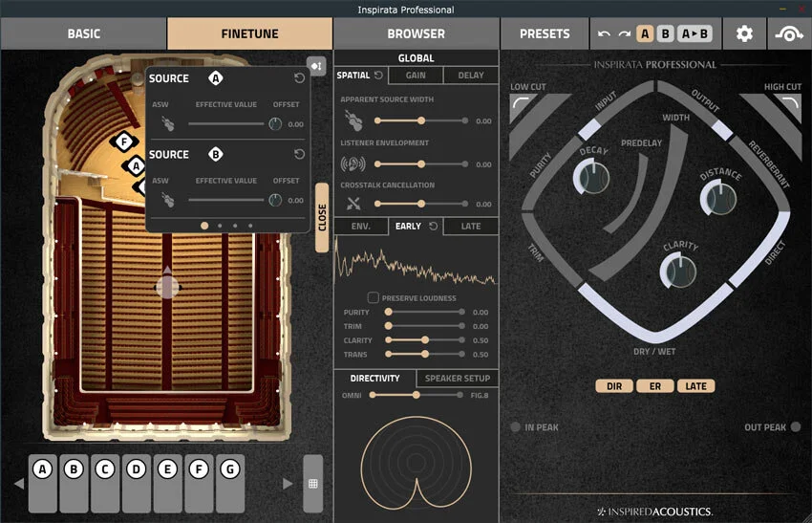Previous source positions page arrow

point(19,484)
